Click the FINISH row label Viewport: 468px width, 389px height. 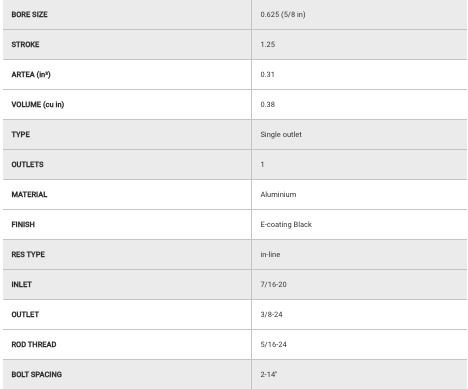click(x=23, y=224)
